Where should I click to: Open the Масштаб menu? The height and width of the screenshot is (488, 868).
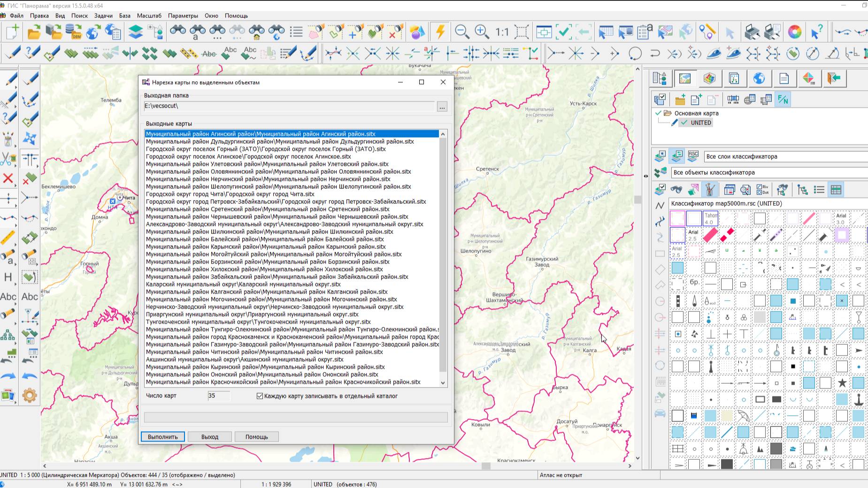click(x=149, y=15)
